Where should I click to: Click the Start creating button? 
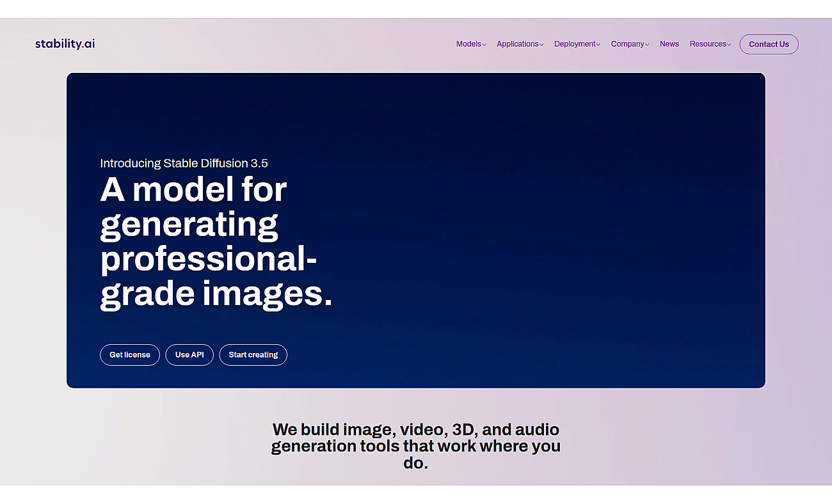[x=253, y=355]
